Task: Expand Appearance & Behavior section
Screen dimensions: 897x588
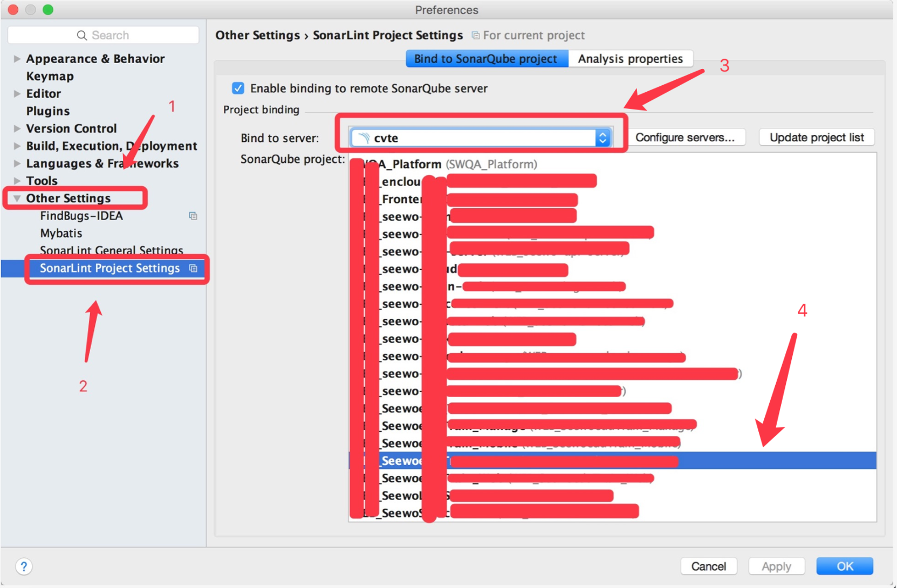Action: [x=17, y=58]
